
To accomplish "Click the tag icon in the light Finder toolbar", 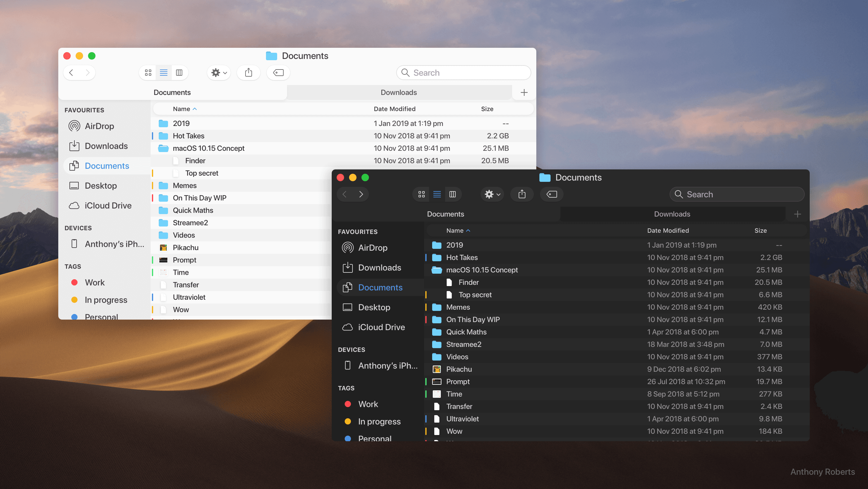I will tap(278, 73).
